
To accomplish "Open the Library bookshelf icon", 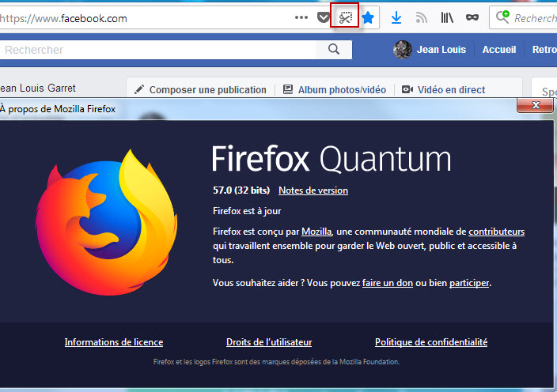I will click(447, 17).
